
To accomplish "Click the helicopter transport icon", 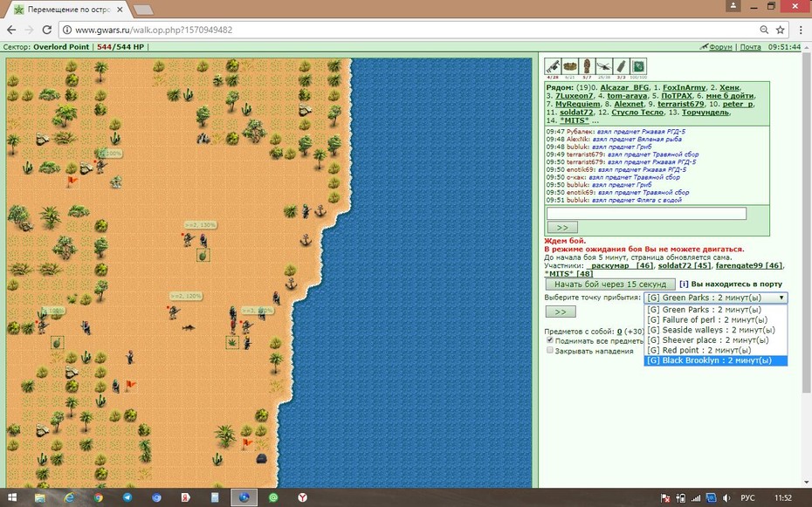I will pos(604,66).
